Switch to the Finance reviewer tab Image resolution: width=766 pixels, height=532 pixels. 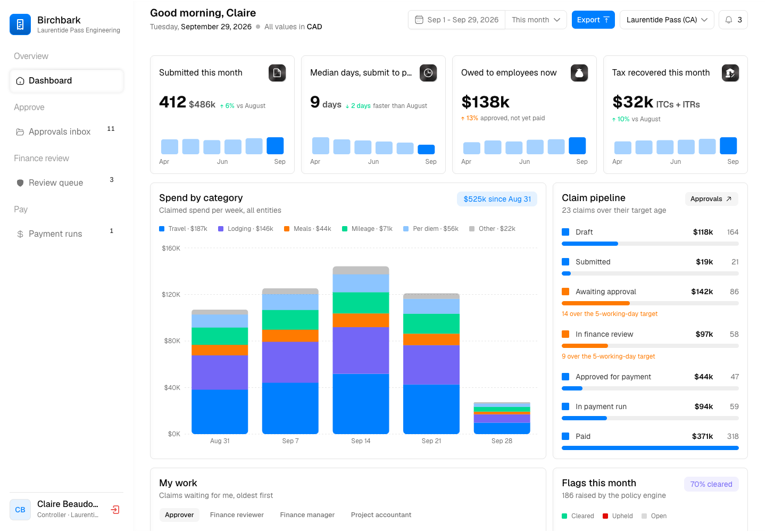[237, 515]
